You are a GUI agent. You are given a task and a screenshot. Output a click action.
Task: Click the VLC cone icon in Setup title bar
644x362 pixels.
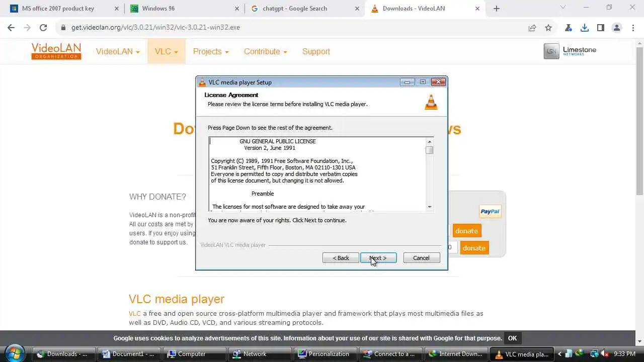tap(202, 82)
